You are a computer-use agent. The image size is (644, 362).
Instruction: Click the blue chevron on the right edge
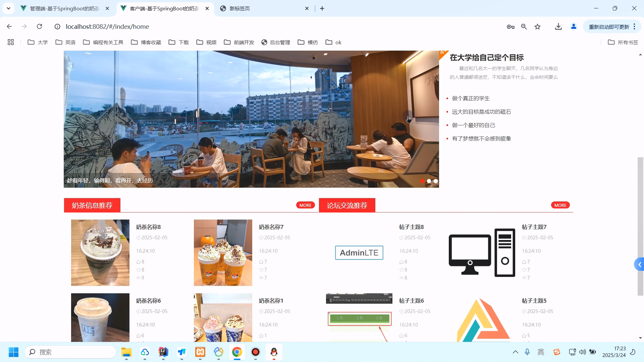[x=639, y=264]
